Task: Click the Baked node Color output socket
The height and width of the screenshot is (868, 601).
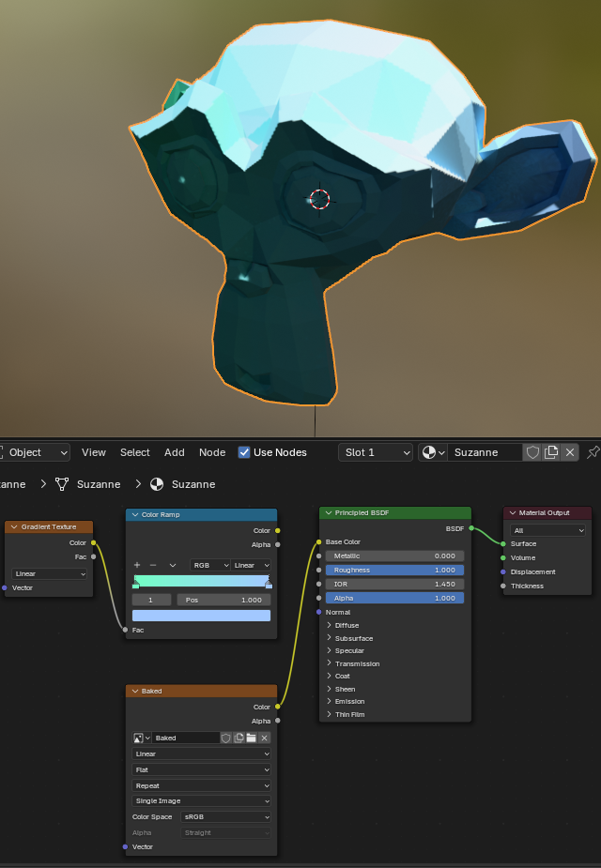Action: pos(278,707)
